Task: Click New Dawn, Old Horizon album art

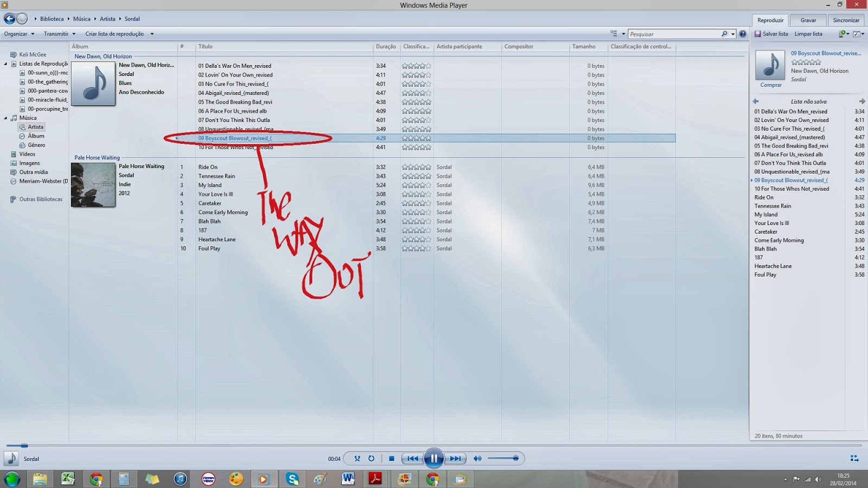Action: coord(93,84)
